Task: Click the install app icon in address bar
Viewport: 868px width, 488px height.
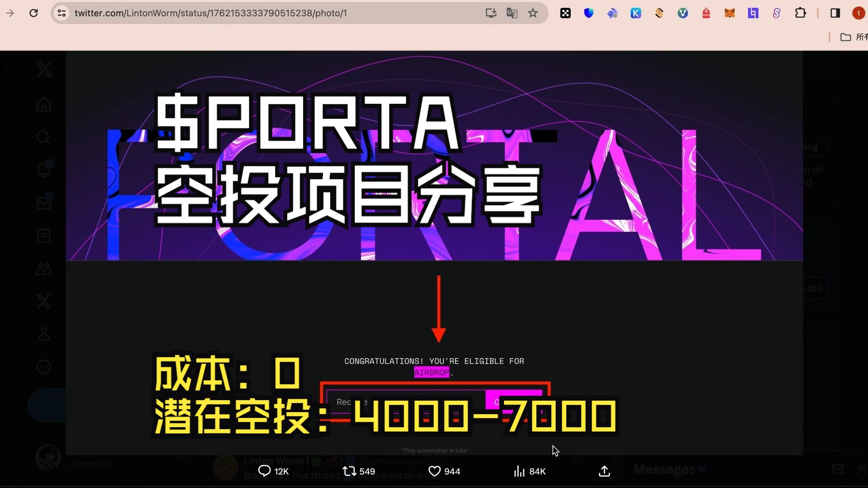Action: (x=491, y=13)
